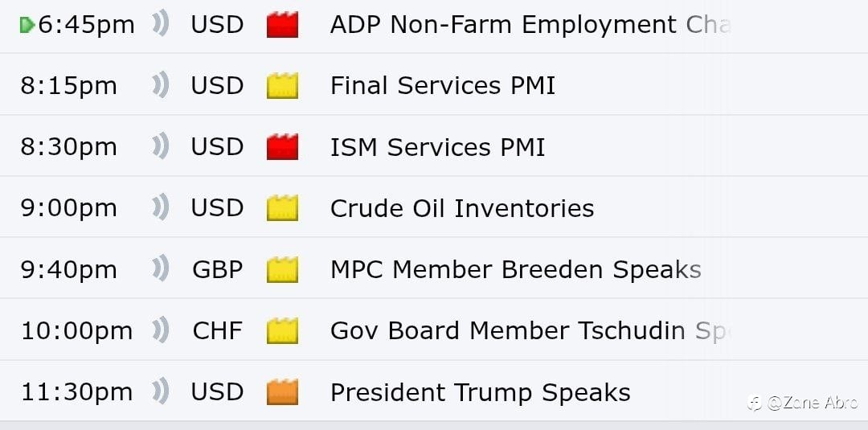Screen dimensions: 868x430
Task: Open the ISM Services PMI event details
Action: 437,147
